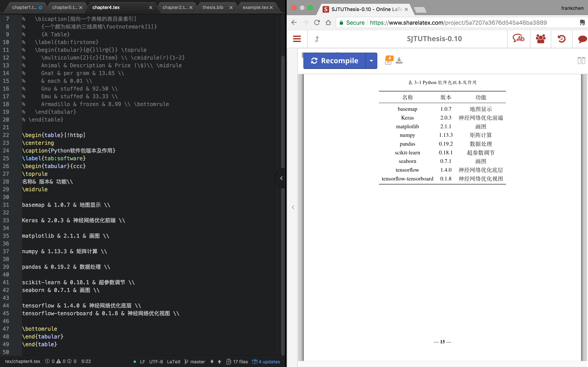Collapse the editor side panel chevron
Image resolution: width=588 pixels, height=367 pixels.
pos(281,178)
